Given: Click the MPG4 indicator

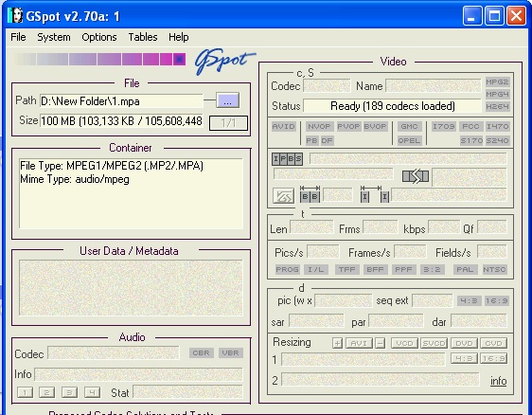Looking at the screenshot, I should pyautogui.click(x=497, y=94).
